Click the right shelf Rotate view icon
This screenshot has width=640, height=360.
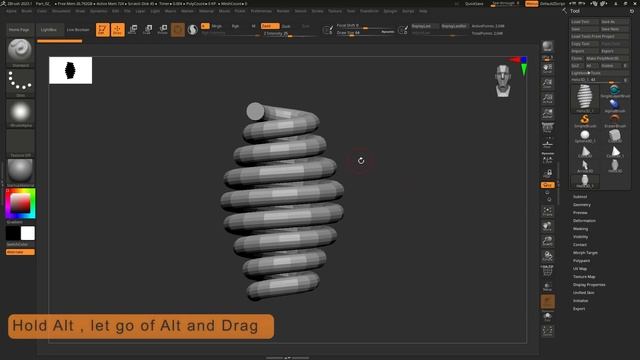point(547,256)
